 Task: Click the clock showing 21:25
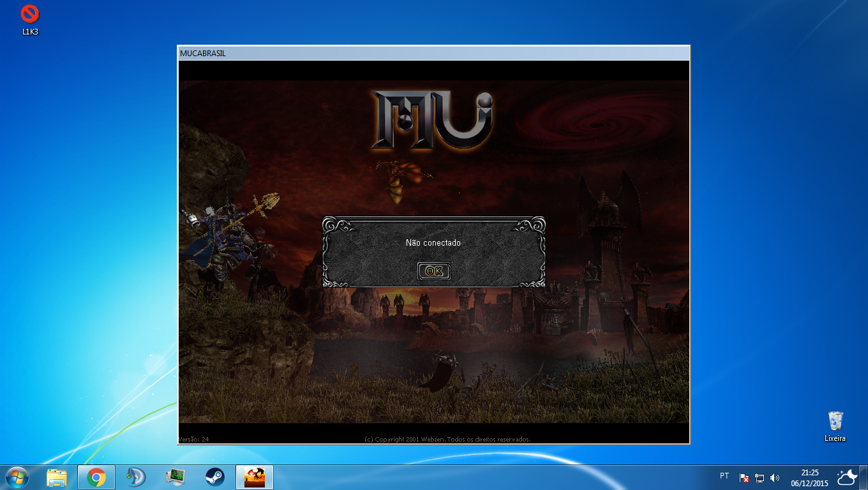coord(809,478)
